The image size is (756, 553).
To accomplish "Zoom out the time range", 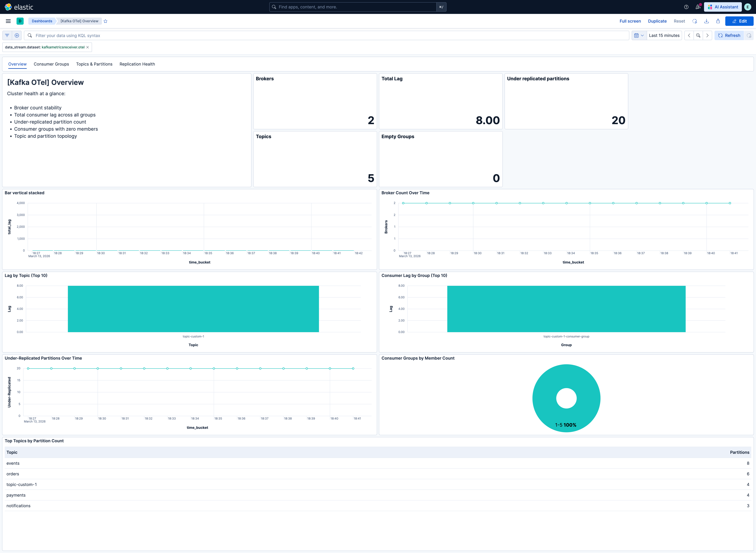I will [x=698, y=35].
